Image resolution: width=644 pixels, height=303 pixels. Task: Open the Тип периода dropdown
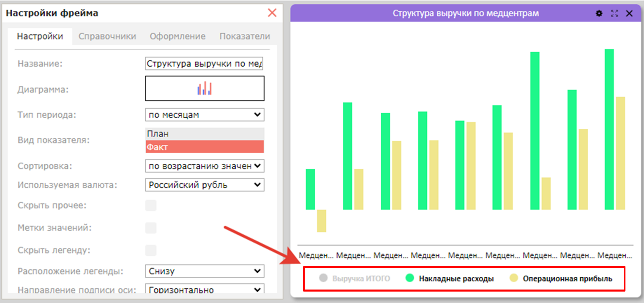pyautogui.click(x=205, y=115)
